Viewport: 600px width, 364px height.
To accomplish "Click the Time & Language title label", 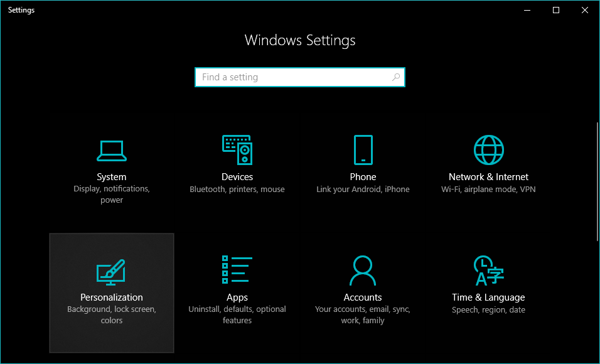I will [x=489, y=297].
